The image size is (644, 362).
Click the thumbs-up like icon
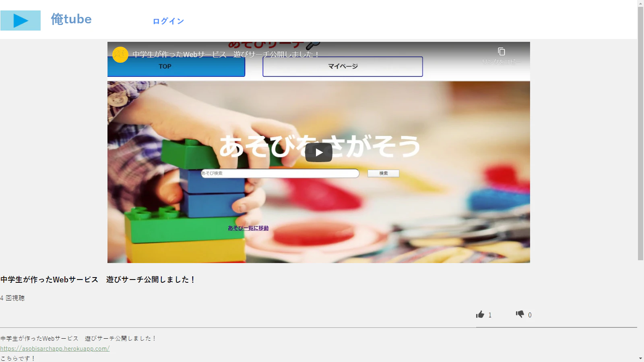[x=480, y=315]
